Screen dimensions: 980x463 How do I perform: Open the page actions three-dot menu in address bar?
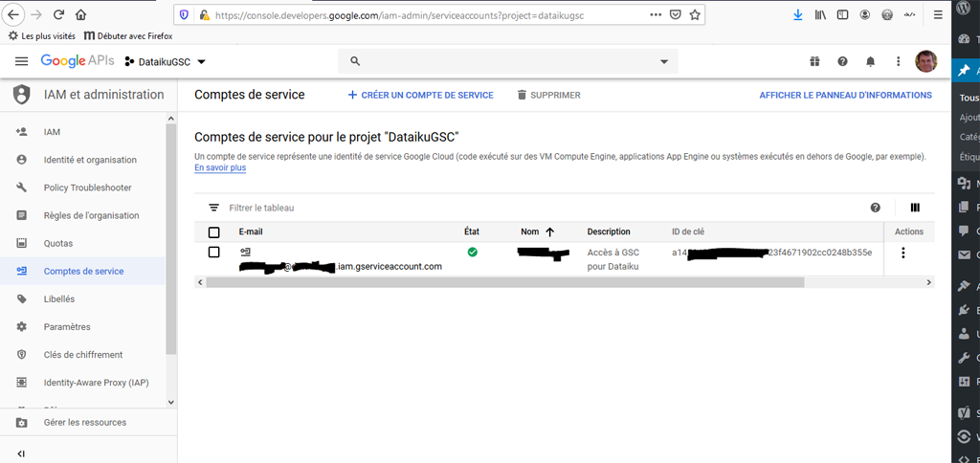tap(656, 15)
